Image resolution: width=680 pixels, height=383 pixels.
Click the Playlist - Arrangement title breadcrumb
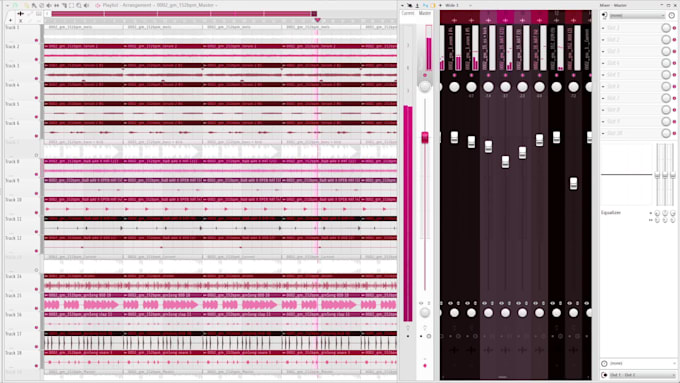[x=128, y=5]
